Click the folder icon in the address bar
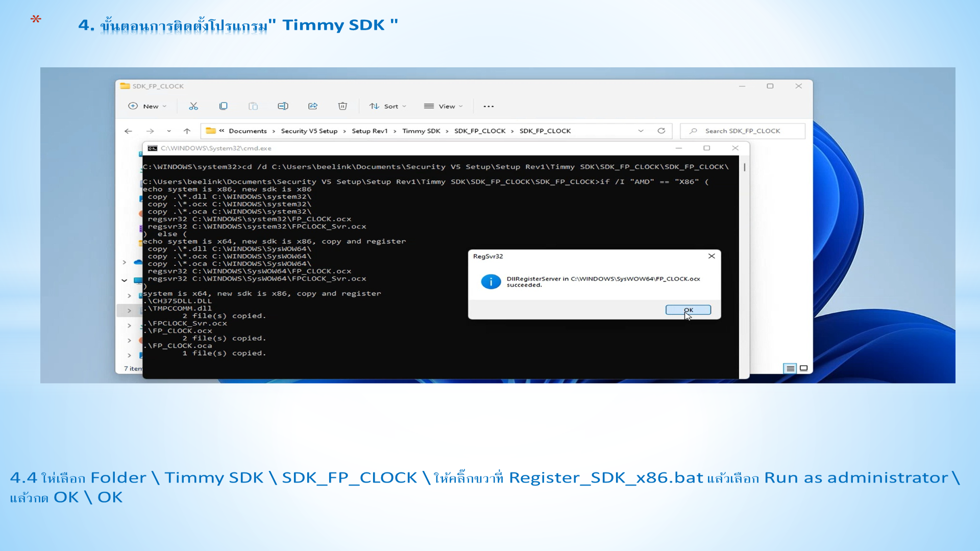This screenshot has height=551, width=980. point(210,131)
